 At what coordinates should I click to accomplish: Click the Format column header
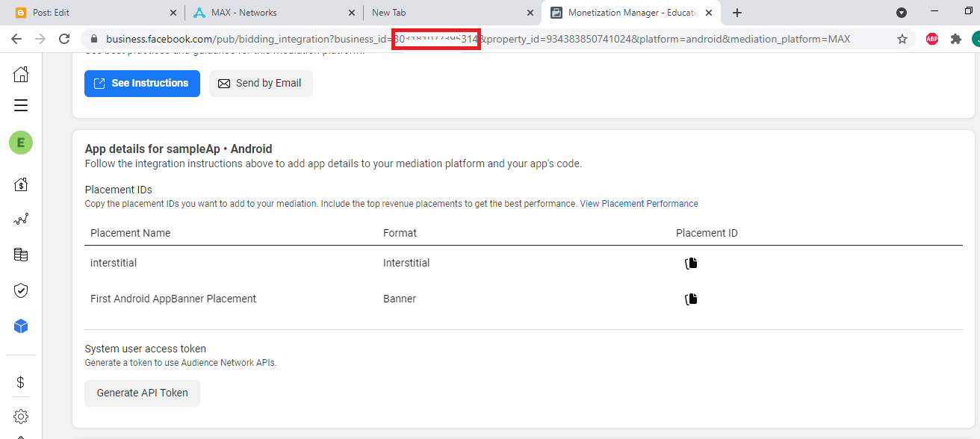400,233
